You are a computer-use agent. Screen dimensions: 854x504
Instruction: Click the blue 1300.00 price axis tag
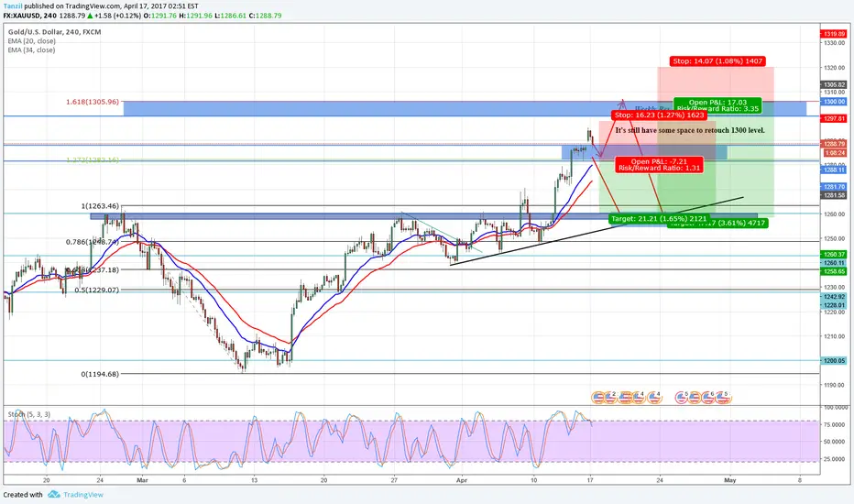[x=834, y=102]
